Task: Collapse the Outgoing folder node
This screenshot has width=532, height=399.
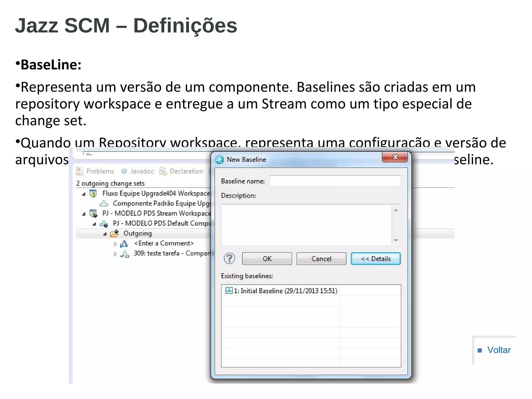Action: point(105,234)
